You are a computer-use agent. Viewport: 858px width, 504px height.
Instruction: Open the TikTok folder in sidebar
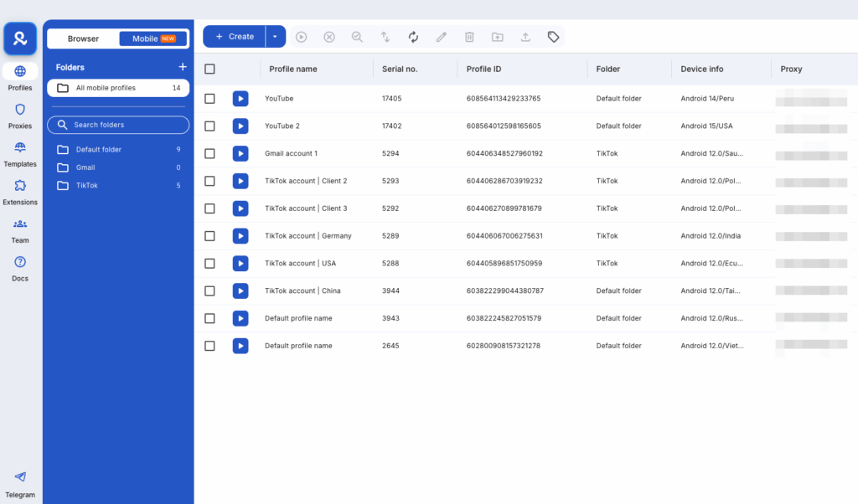click(x=118, y=185)
